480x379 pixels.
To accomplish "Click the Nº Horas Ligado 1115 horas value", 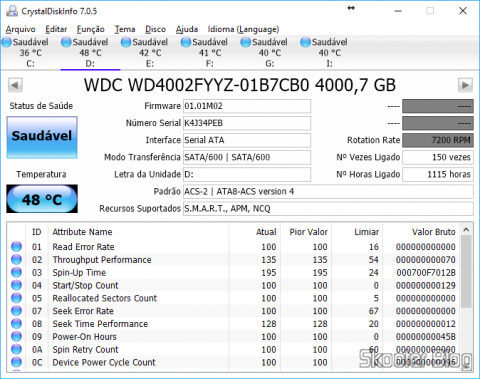I will pyautogui.click(x=438, y=174).
